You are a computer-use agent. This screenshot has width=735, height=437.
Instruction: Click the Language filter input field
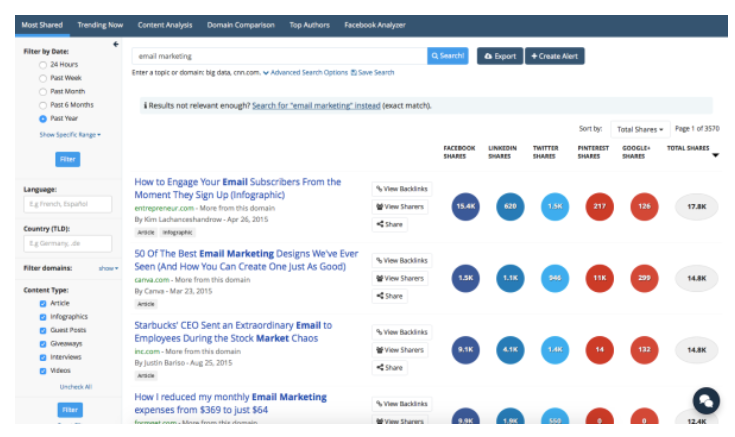[x=68, y=204]
